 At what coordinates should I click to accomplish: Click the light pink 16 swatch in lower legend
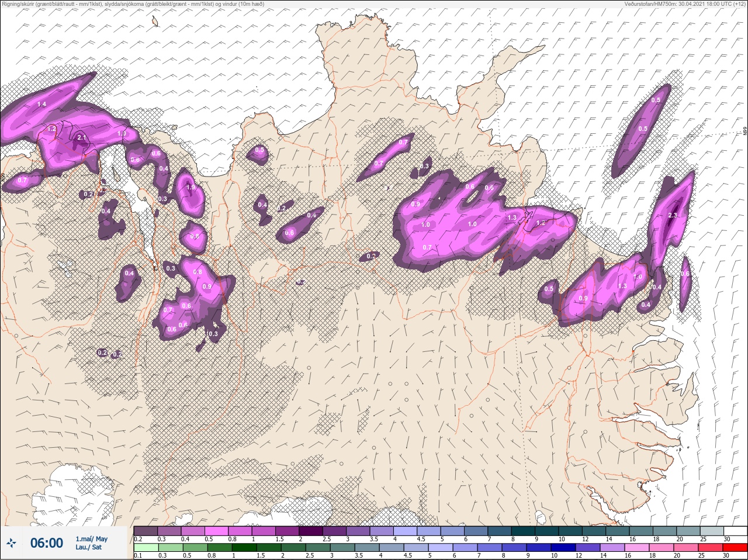[637, 547]
